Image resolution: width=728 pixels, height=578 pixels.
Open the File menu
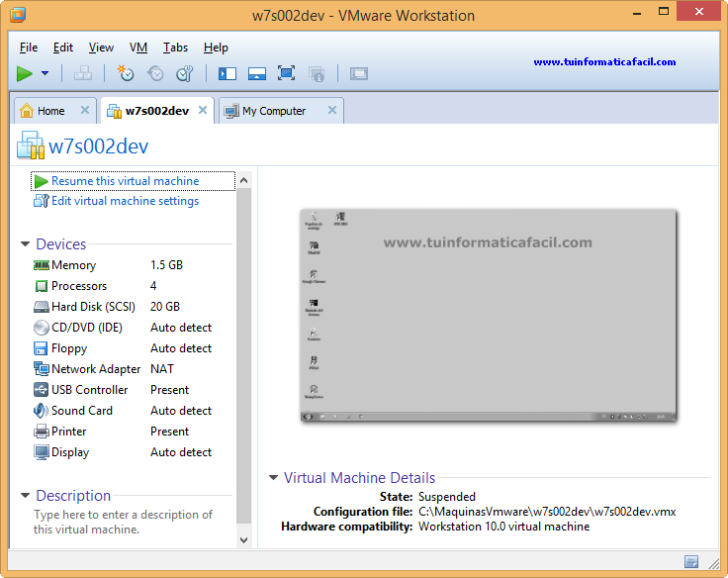(x=29, y=48)
